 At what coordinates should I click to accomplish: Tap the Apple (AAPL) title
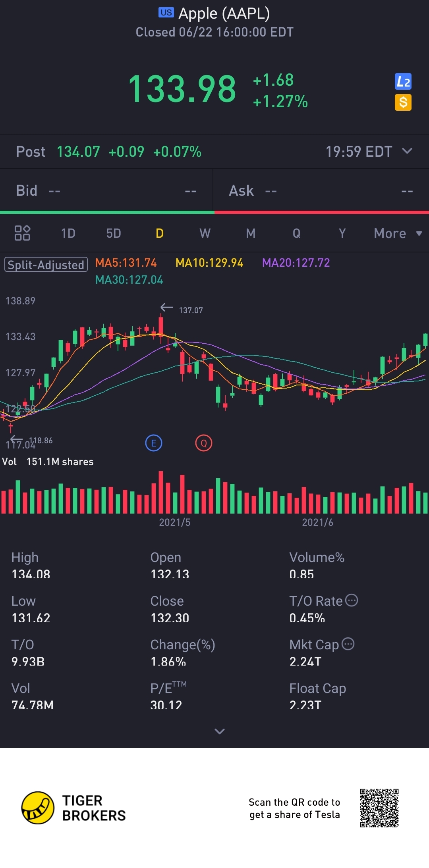(x=224, y=13)
